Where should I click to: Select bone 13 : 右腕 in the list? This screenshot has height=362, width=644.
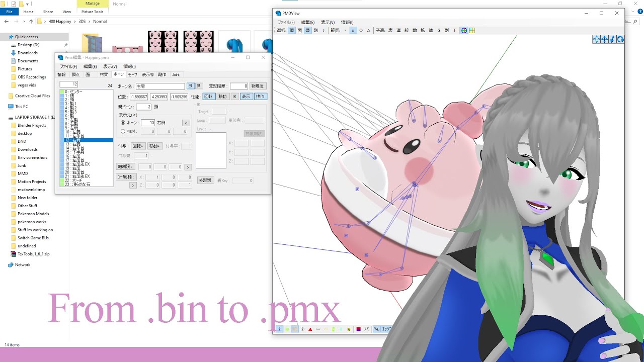click(x=86, y=144)
